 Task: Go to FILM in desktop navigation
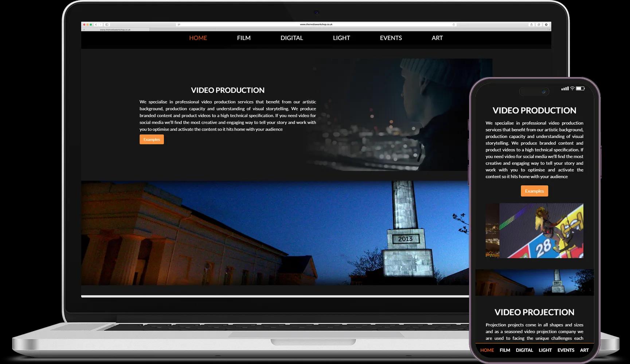[x=244, y=38]
